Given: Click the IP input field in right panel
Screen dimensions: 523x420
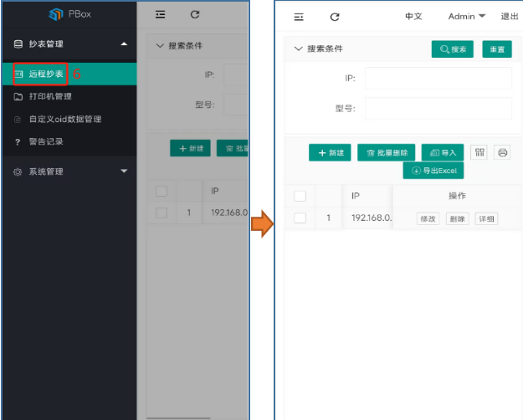Looking at the screenshot, I should pyautogui.click(x=438, y=78).
